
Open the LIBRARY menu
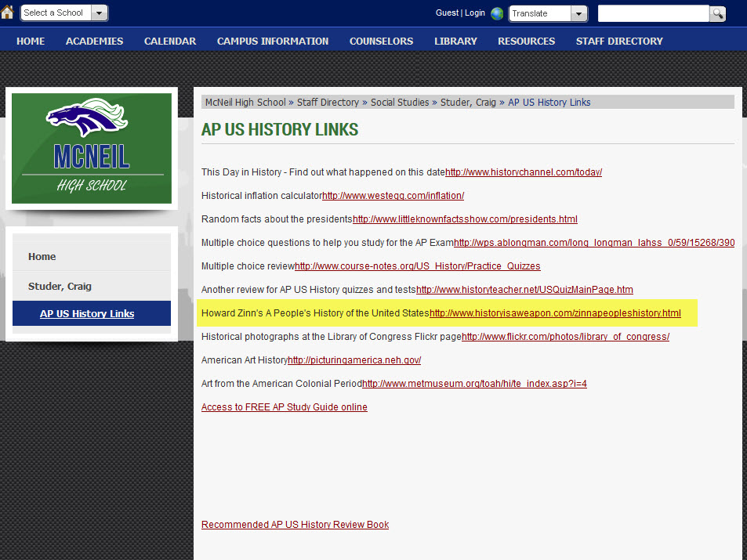(455, 41)
